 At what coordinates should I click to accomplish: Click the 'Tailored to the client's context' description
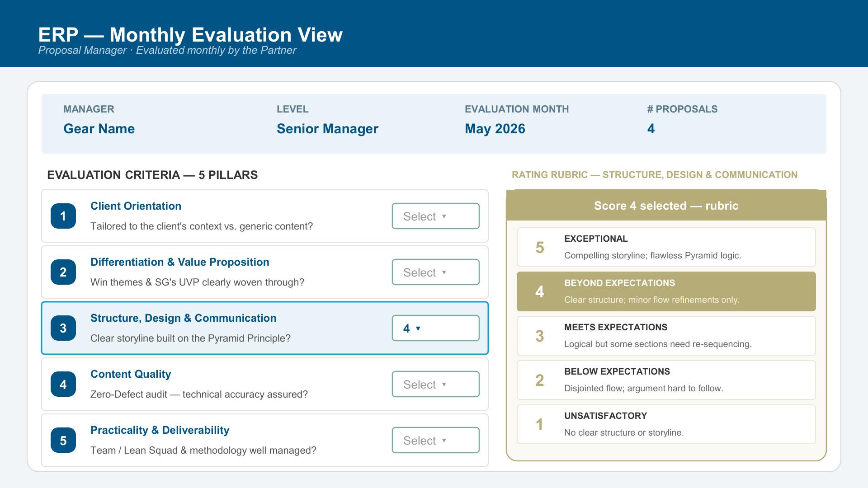point(202,226)
